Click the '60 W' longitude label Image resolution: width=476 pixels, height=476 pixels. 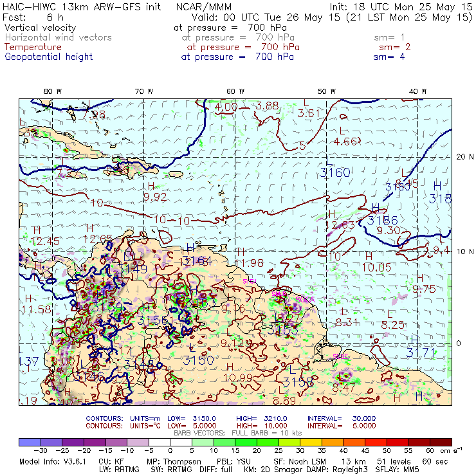235,91
